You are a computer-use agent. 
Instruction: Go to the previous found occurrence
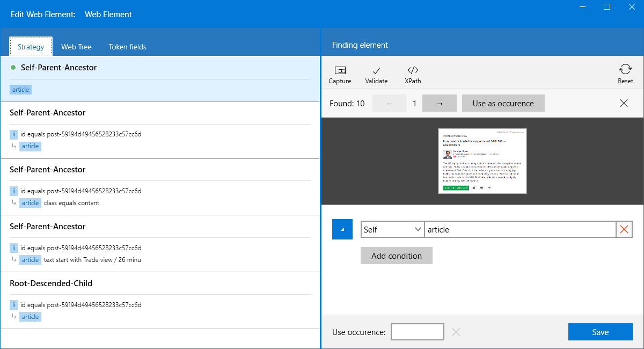coord(389,104)
